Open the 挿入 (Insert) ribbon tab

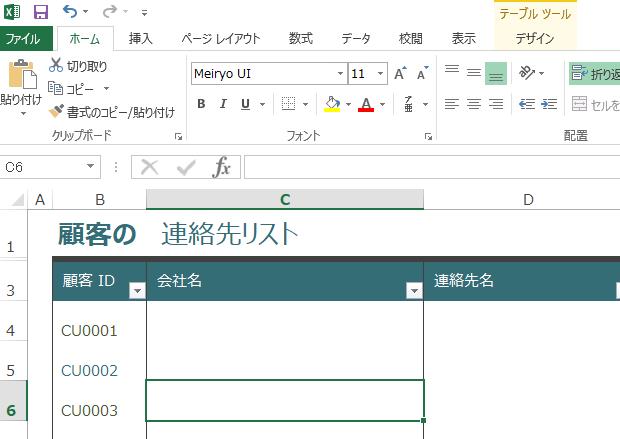pos(141,39)
